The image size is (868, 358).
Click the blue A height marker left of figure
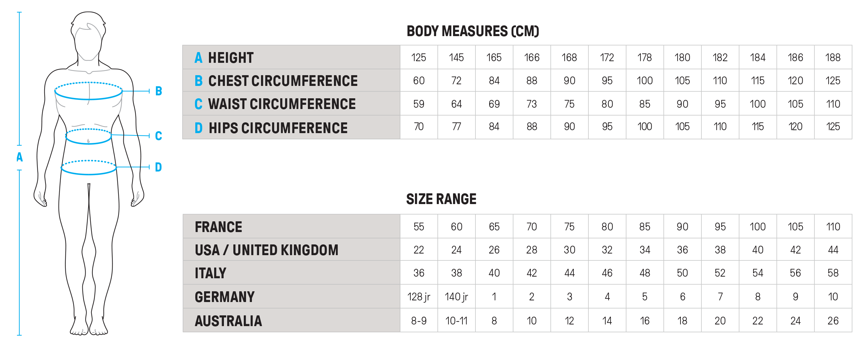tap(20, 157)
